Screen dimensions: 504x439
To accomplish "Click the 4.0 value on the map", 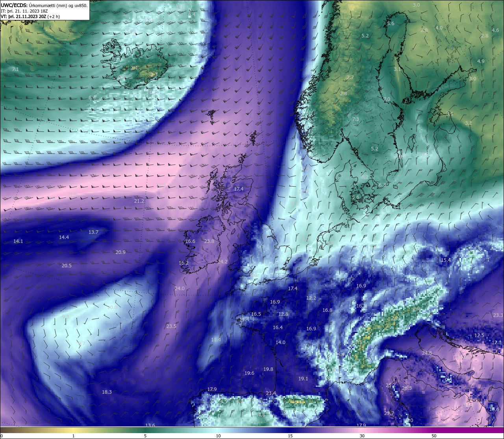I will coord(439,28).
